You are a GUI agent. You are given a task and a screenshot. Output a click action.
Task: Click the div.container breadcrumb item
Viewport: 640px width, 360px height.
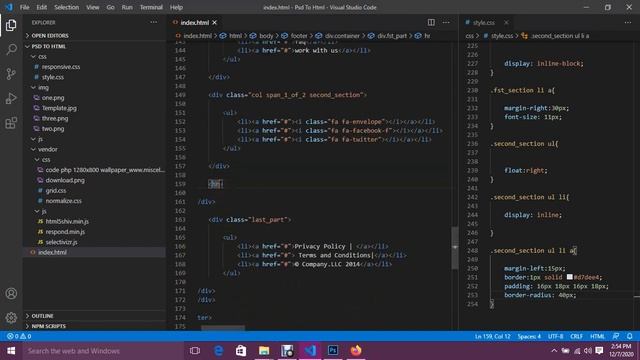tap(342, 36)
